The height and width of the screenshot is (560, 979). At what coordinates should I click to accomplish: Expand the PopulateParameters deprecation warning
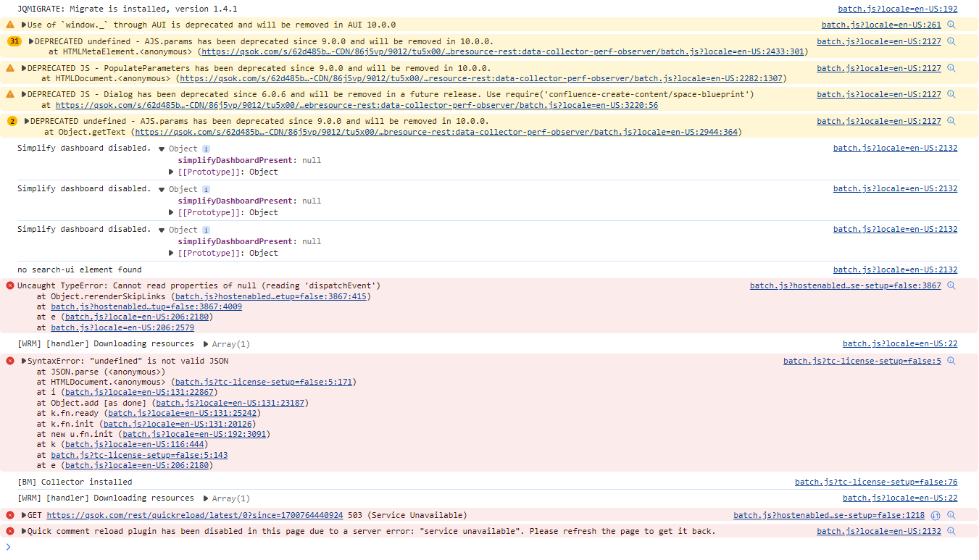click(x=23, y=68)
